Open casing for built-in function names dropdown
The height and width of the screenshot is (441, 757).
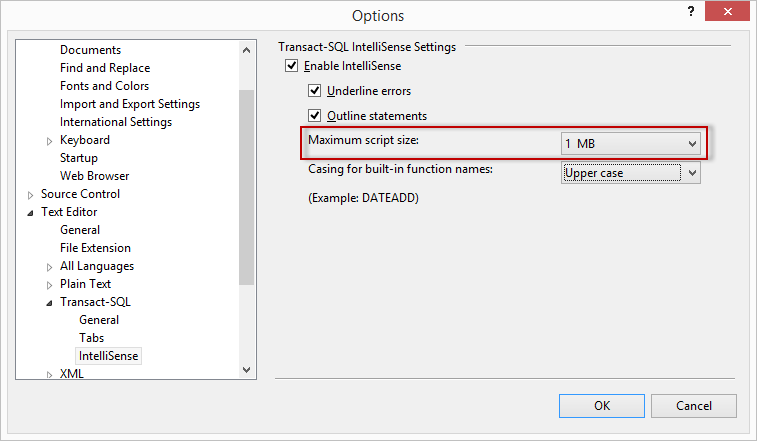click(630, 173)
